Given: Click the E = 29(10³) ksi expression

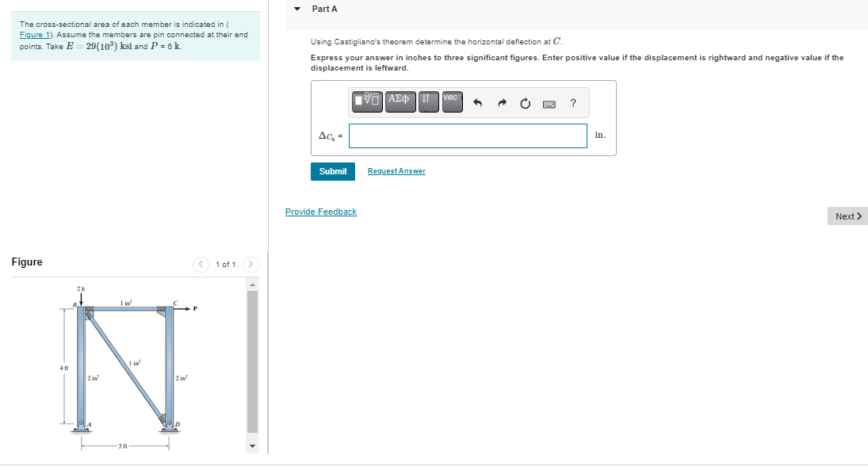Looking at the screenshot, I should (x=98, y=46).
